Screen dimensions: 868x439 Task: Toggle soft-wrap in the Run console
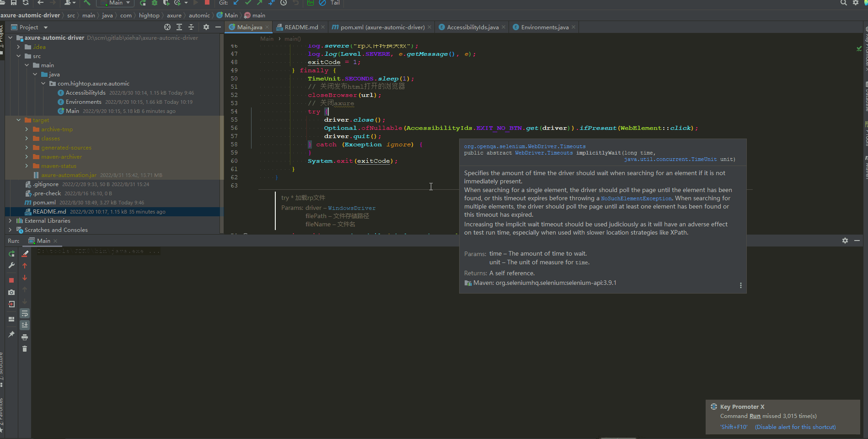25,313
